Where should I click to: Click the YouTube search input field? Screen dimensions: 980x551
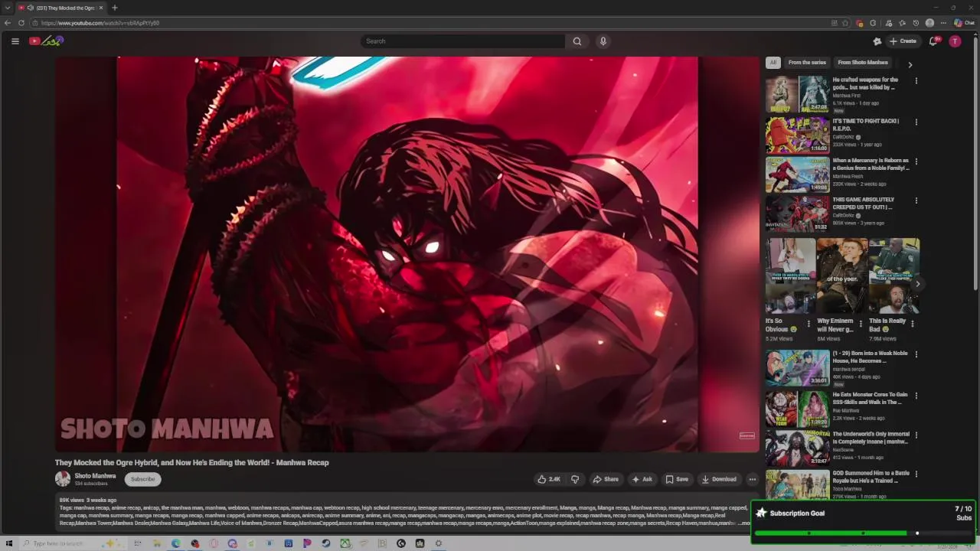pos(463,41)
